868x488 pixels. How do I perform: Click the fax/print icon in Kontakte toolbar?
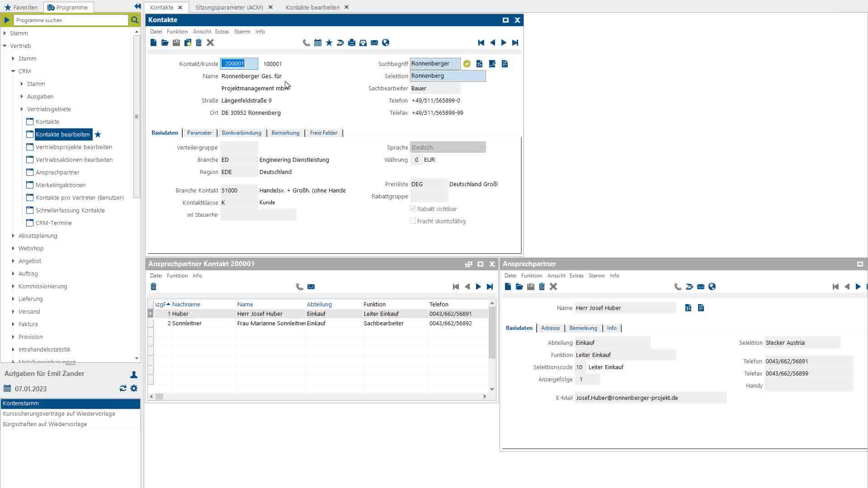coord(352,42)
